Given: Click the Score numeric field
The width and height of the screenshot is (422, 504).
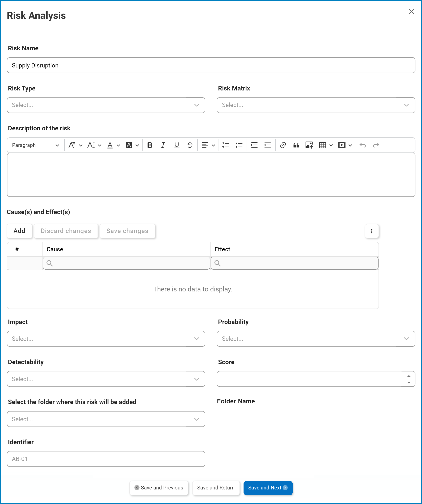Looking at the screenshot, I should point(316,379).
